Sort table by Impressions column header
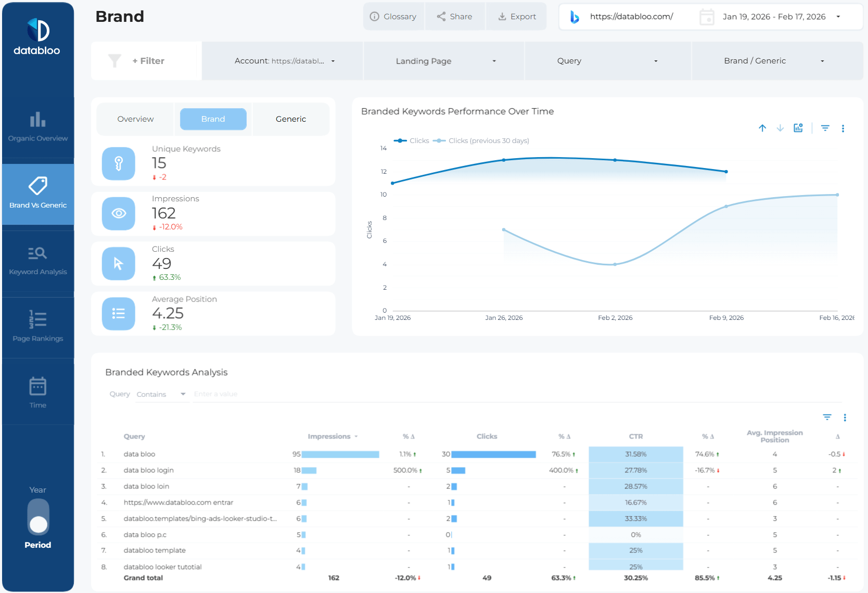The height and width of the screenshot is (593, 868). [329, 436]
